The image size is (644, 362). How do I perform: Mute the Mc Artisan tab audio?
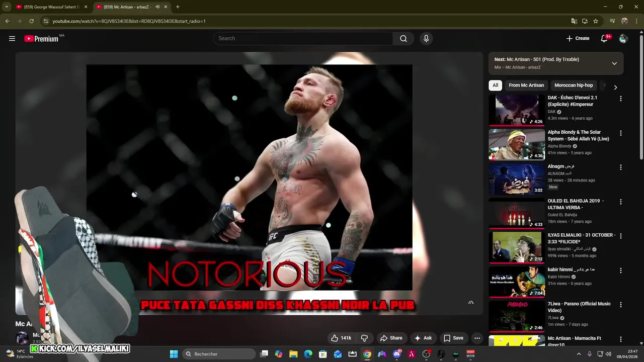click(157, 7)
